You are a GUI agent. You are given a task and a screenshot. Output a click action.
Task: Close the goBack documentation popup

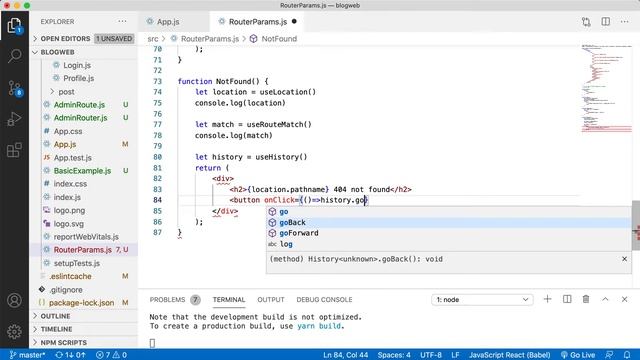[624, 259]
